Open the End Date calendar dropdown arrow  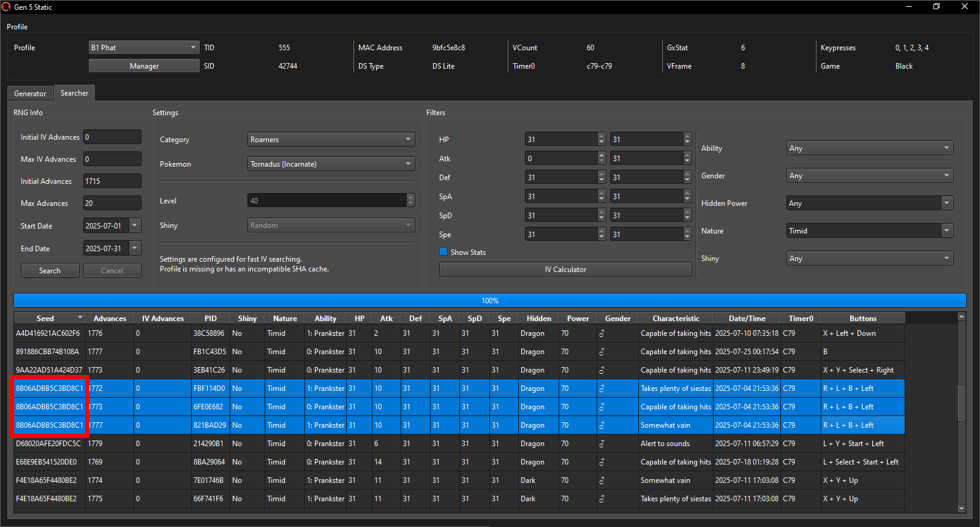click(x=135, y=248)
